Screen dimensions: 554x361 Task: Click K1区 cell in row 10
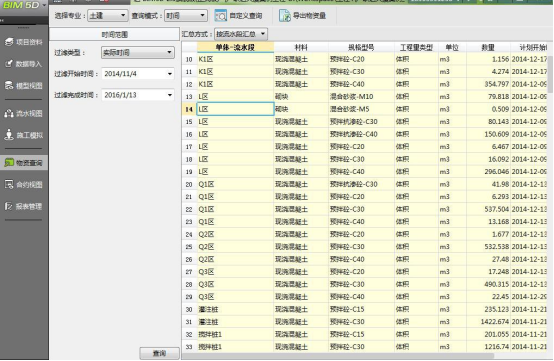235,59
